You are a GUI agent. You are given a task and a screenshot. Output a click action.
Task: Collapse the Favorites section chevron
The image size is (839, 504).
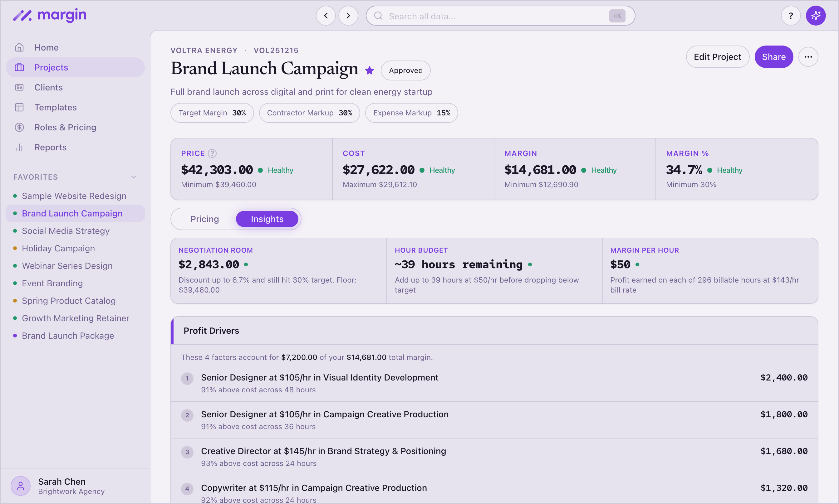(x=134, y=177)
